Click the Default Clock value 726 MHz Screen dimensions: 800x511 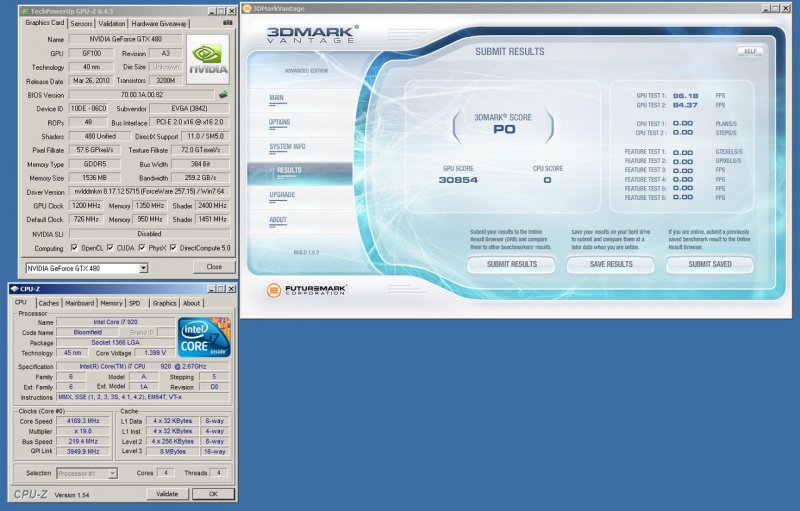pyautogui.click(x=86, y=219)
